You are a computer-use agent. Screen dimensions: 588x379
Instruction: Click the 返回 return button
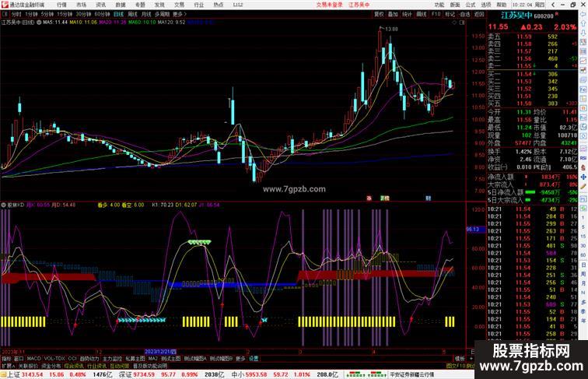[479, 14]
